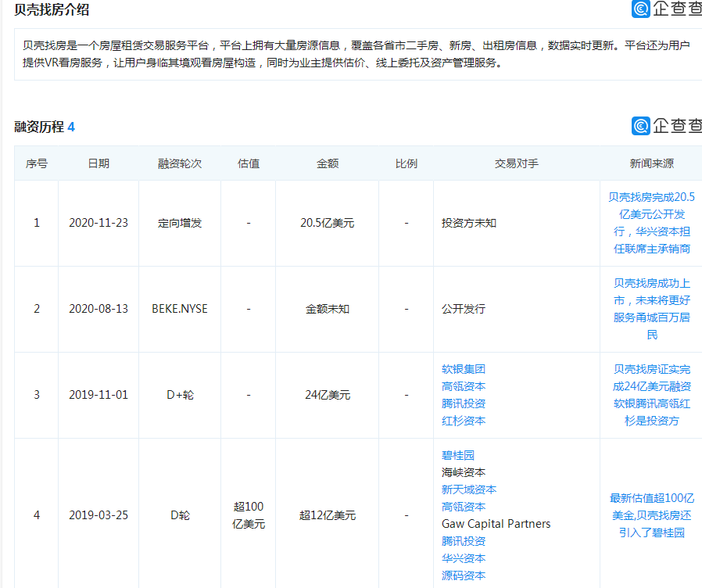The height and width of the screenshot is (588, 702).
Task: Click the 超12亿美元 amount cell
Action: click(328, 515)
